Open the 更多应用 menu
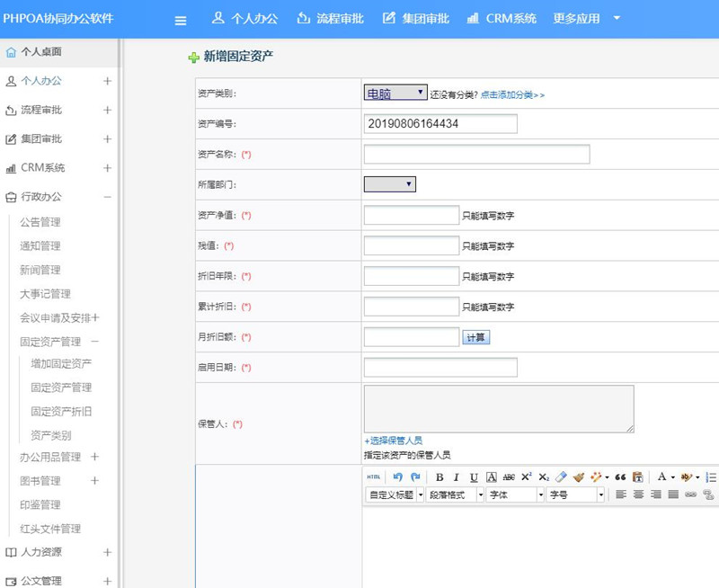The width and height of the screenshot is (719, 588). click(577, 16)
